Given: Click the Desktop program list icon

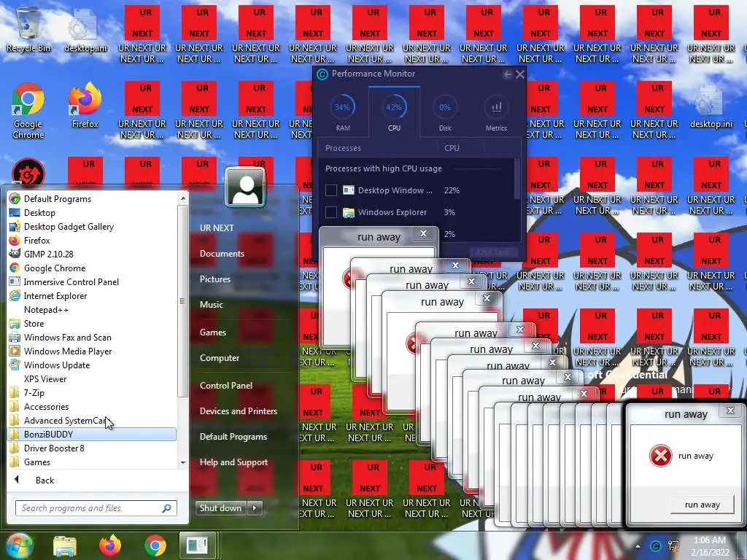Looking at the screenshot, I should coord(15,212).
